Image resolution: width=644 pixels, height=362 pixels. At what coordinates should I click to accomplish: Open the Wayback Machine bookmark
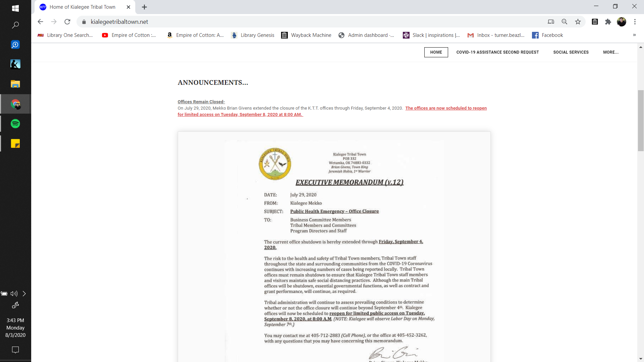306,35
